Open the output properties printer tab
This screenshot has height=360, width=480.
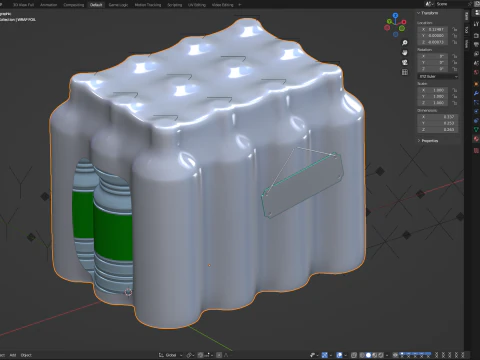coord(476,45)
